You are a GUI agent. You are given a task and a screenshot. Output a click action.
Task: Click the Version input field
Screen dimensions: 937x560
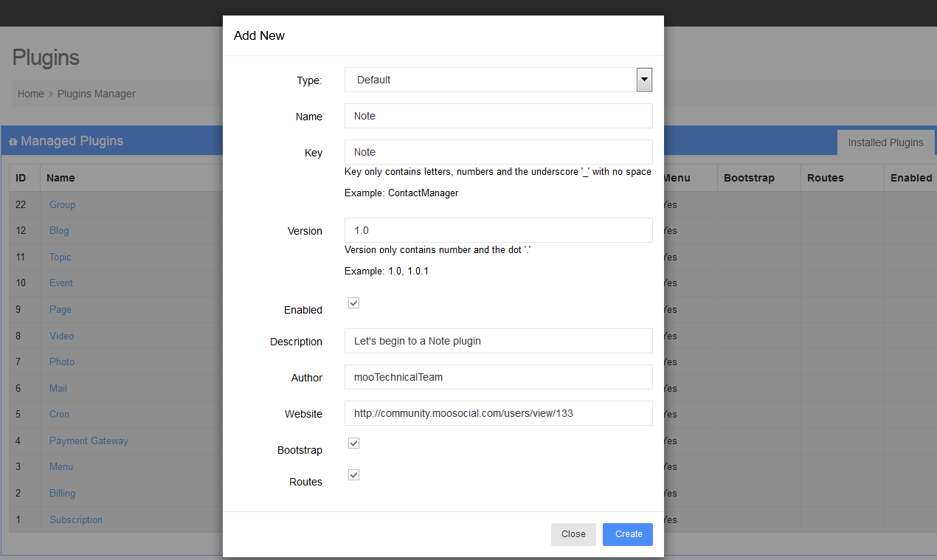click(x=498, y=230)
